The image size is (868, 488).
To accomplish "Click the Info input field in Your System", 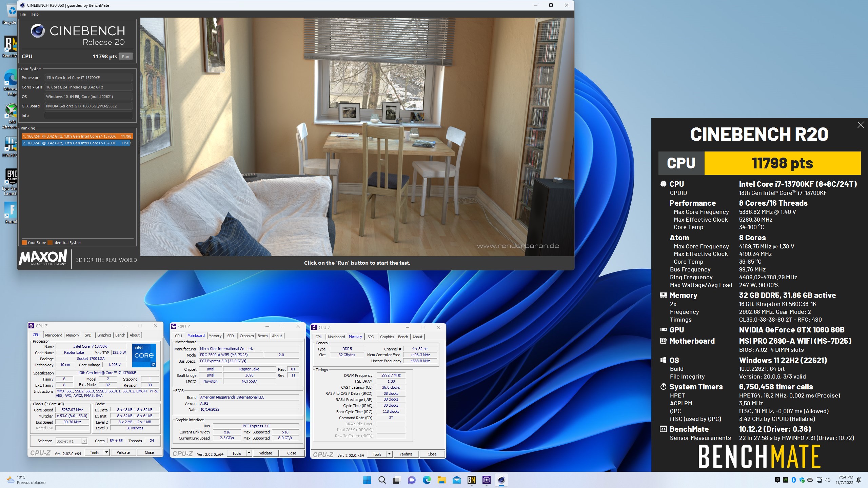I will (88, 116).
